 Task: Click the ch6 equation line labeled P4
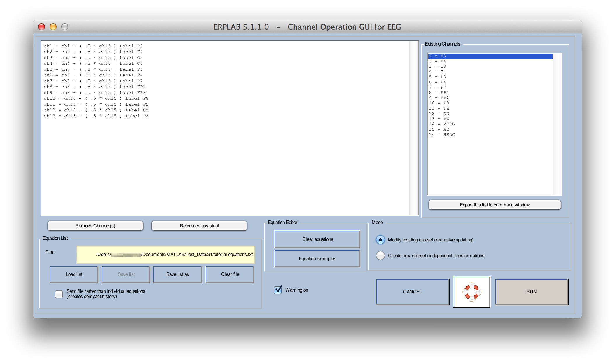(x=93, y=75)
